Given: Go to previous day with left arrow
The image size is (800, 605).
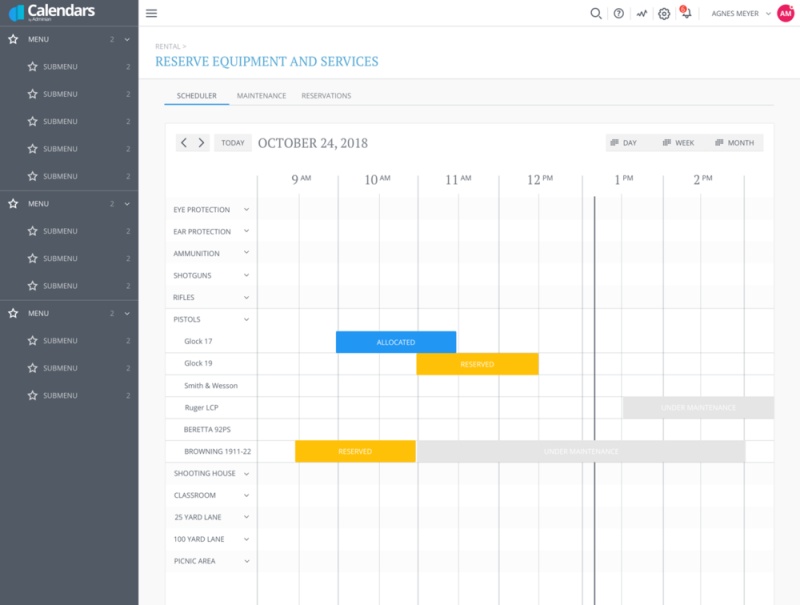Looking at the screenshot, I should click(x=184, y=143).
